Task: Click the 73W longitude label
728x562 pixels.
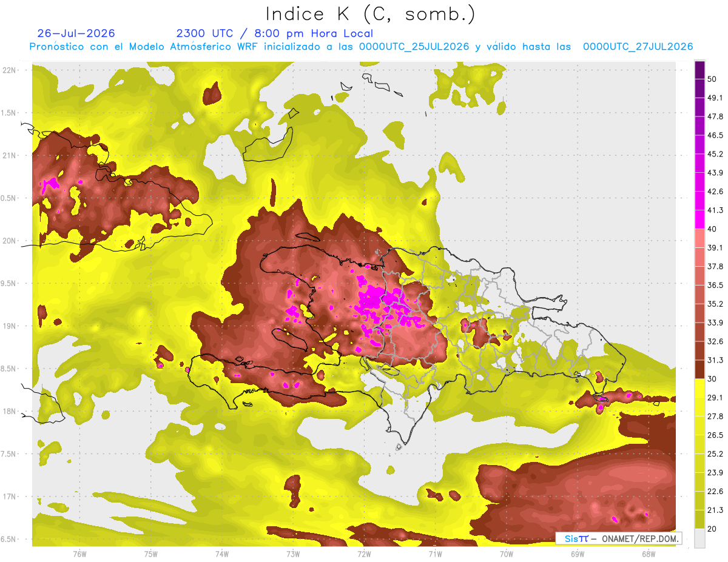Action: pos(293,554)
